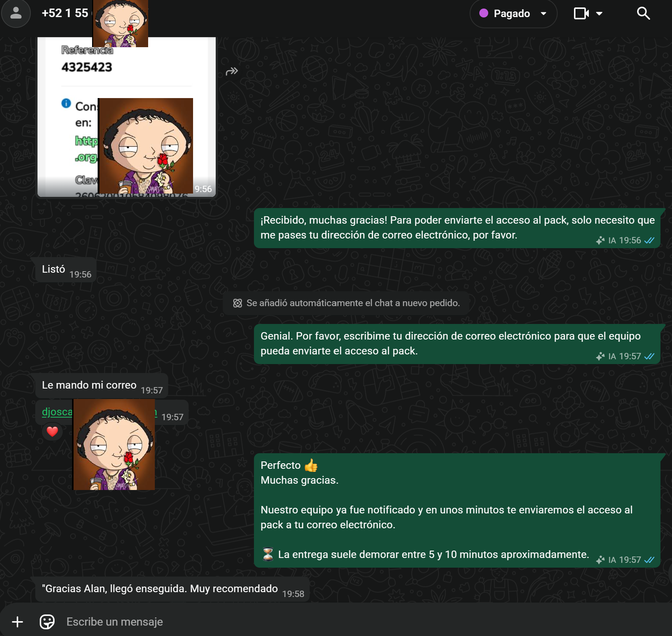Search inside this chat with the magnifier

click(x=643, y=13)
